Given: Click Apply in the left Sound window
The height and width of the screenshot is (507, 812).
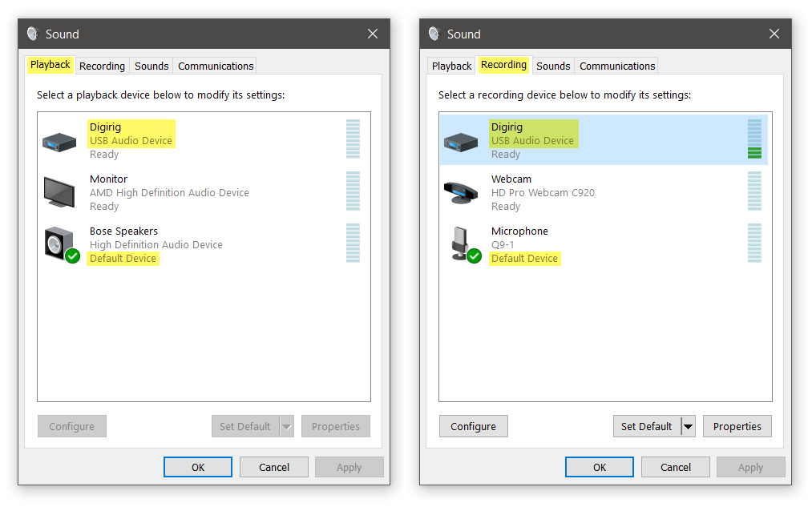Looking at the screenshot, I should (349, 467).
